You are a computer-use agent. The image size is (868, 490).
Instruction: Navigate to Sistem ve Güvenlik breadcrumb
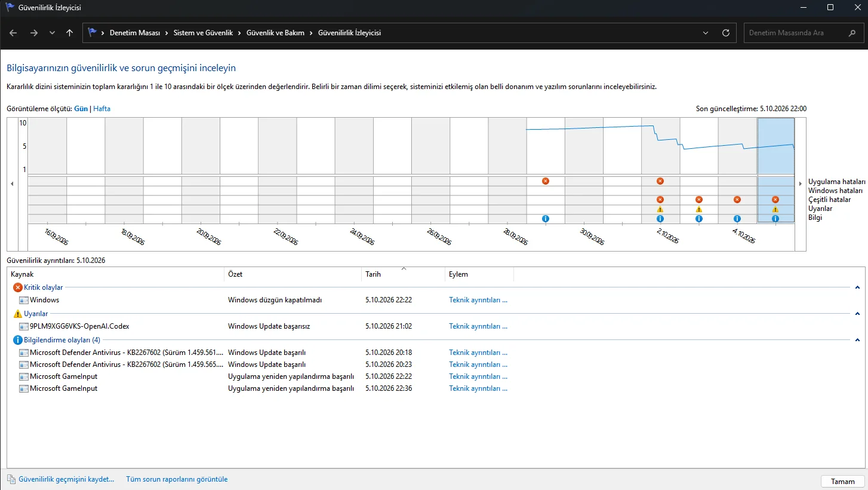(x=203, y=33)
